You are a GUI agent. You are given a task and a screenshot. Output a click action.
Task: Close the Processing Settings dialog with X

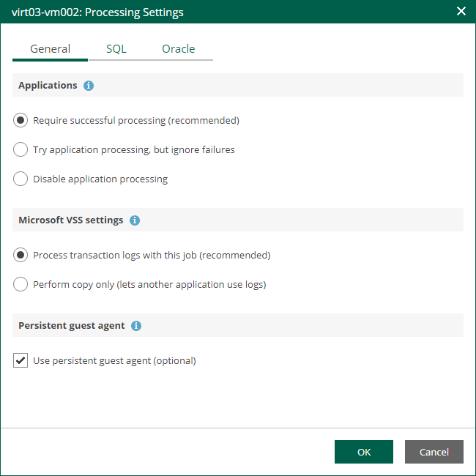[461, 12]
